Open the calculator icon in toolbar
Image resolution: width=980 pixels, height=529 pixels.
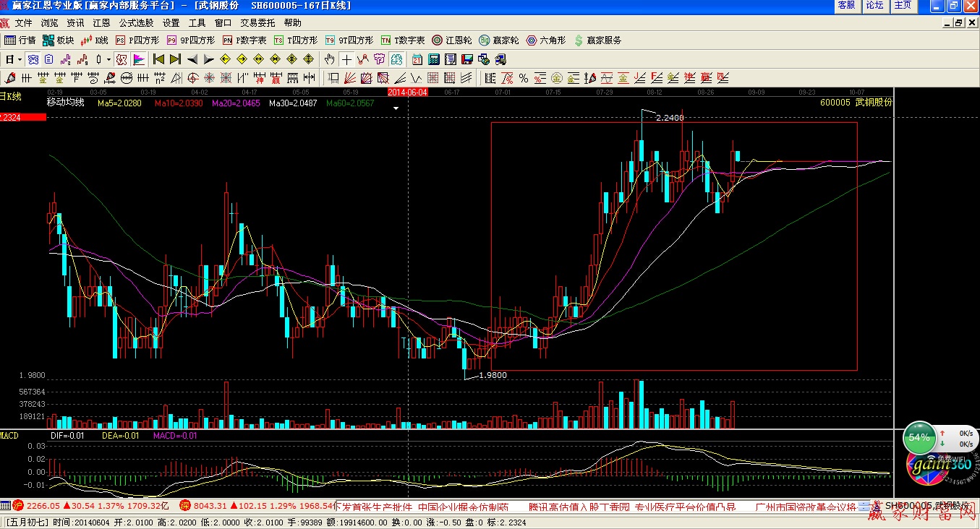point(434,59)
